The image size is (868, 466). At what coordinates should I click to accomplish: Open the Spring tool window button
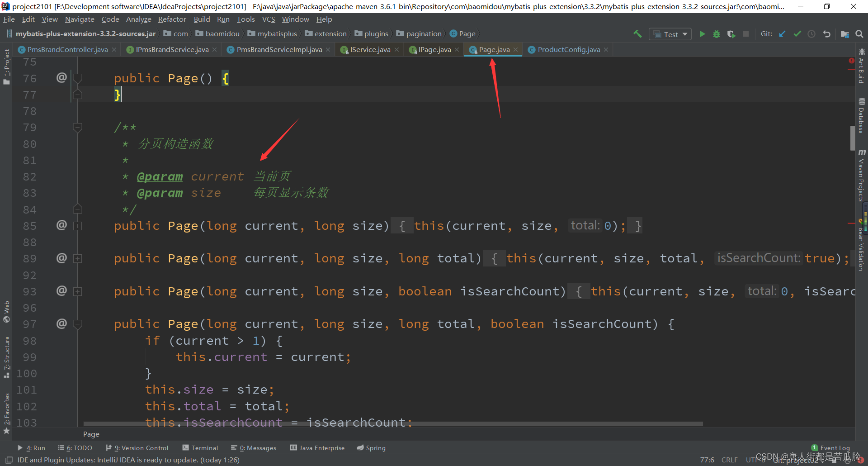tap(371, 448)
